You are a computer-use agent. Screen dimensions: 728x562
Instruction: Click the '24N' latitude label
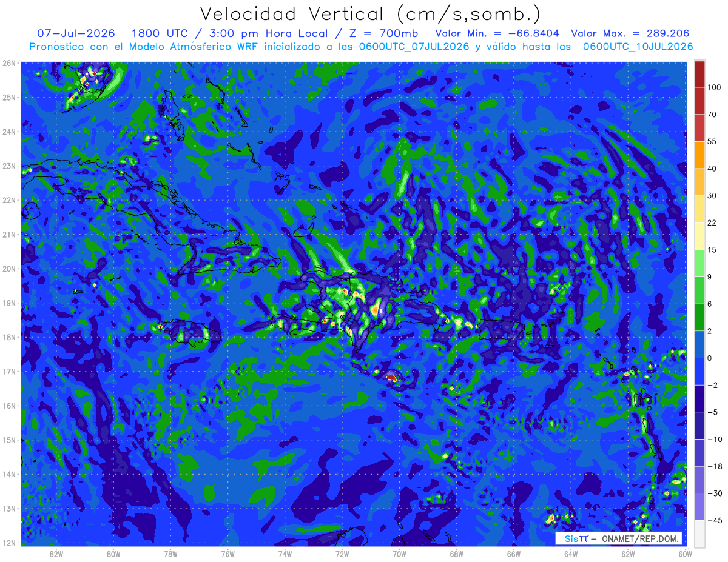(x=9, y=132)
